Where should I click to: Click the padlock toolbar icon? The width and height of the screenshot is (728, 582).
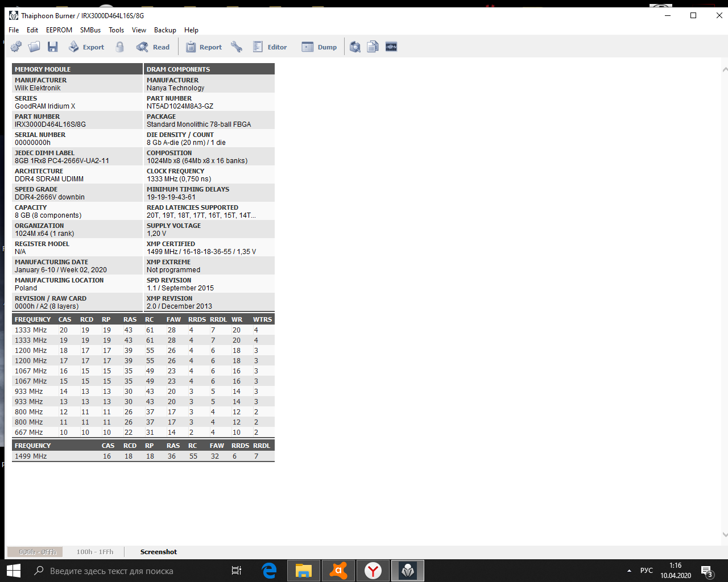119,47
